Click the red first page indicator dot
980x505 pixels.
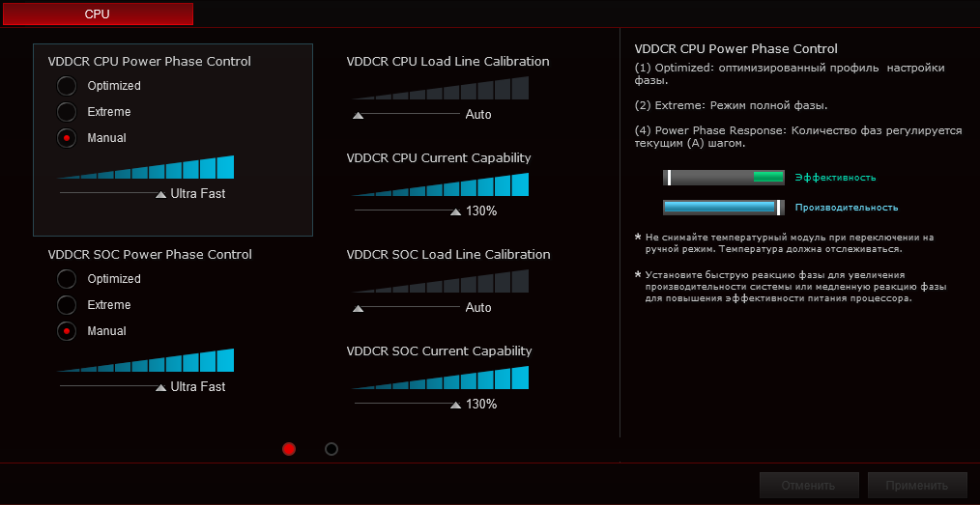tap(288, 449)
